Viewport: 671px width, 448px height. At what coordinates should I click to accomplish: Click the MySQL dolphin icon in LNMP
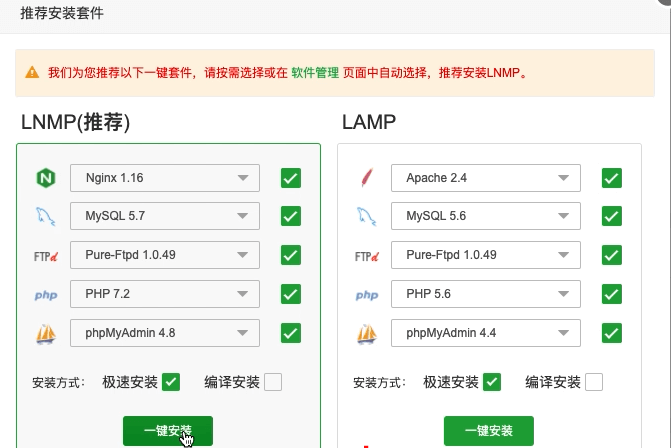tap(45, 217)
